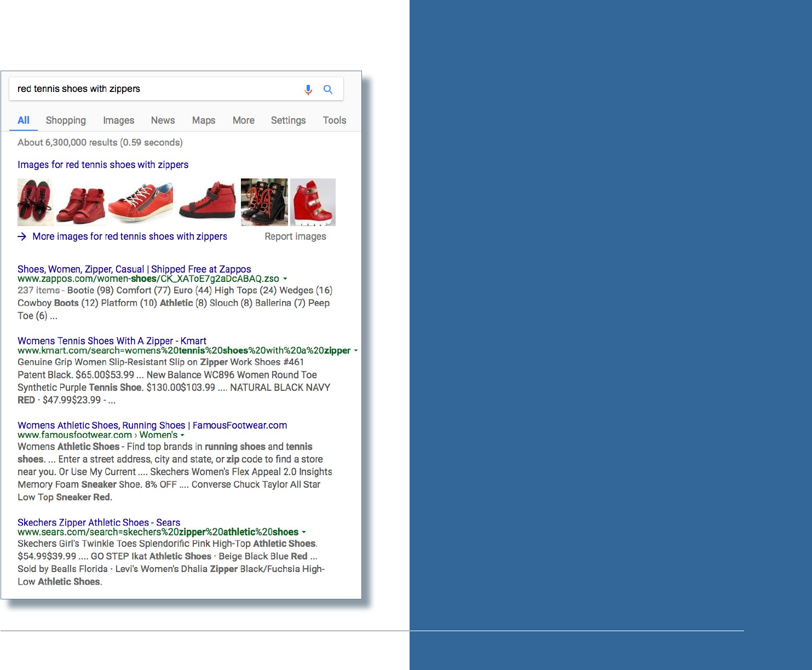
Task: Expand dropdown arrow beside zappos.com URL
Action: [285, 279]
